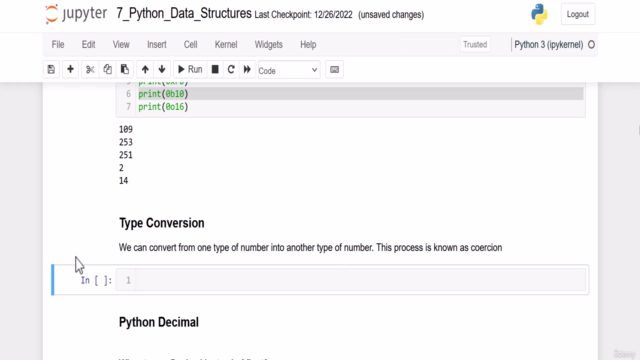Click the Logout button

(578, 14)
